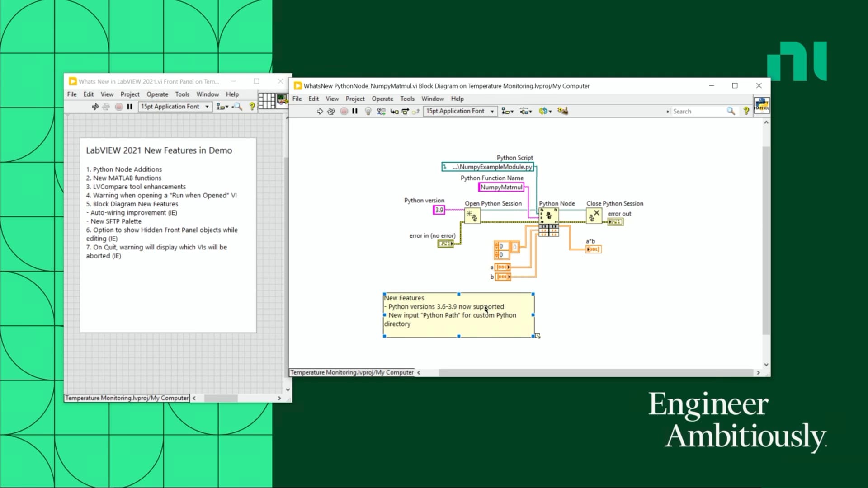
Task: Click the Run arrow in Block Diagram toolbar
Action: coord(320,111)
